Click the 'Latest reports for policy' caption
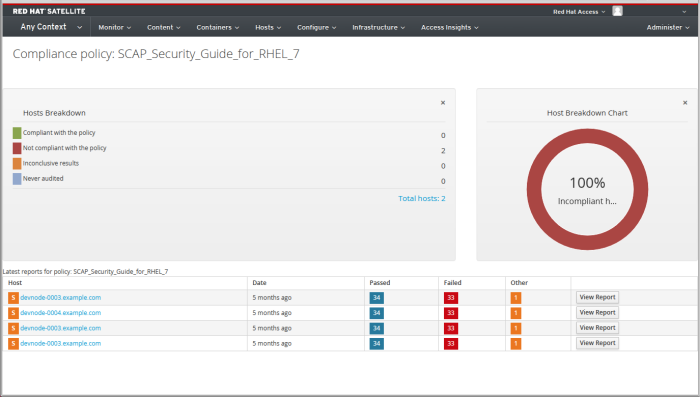700x397 pixels. 85,272
